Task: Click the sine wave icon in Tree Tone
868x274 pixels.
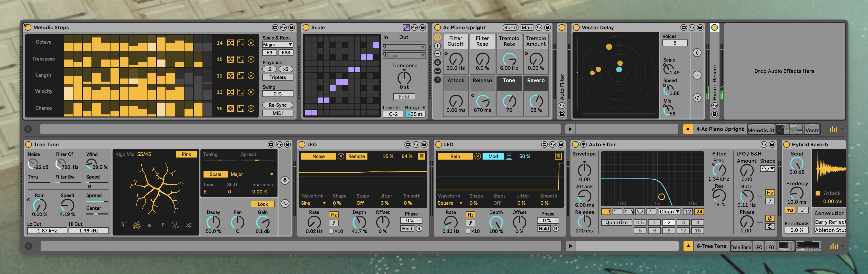Action: pos(285,203)
